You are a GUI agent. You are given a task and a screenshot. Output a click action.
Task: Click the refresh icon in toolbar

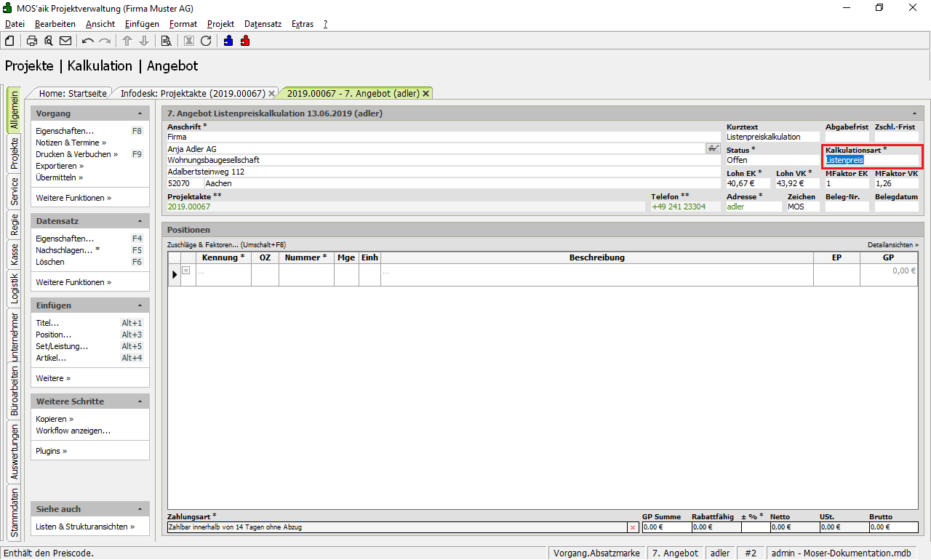pyautogui.click(x=206, y=41)
